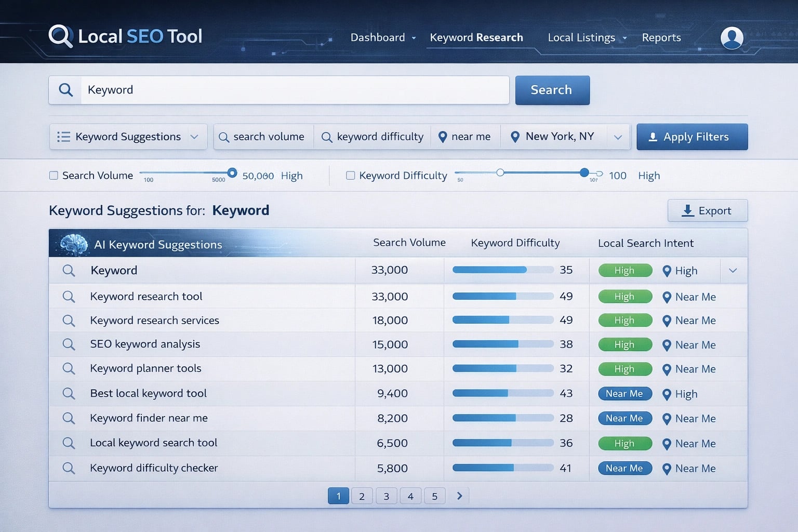Expand the first Keyword row details chevron

pyautogui.click(x=733, y=270)
